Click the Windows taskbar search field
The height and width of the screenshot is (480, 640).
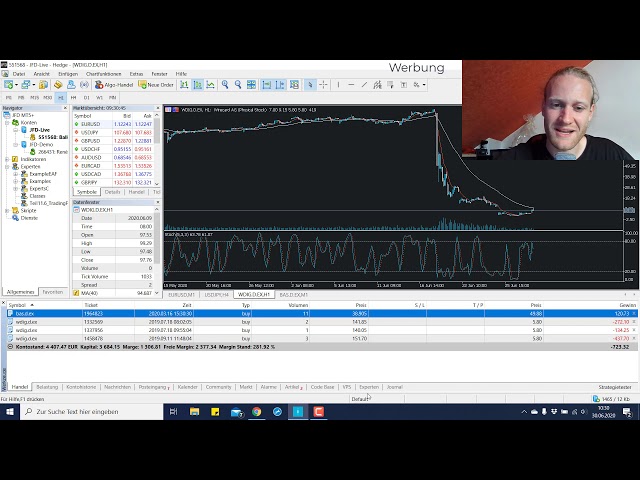pos(90,411)
